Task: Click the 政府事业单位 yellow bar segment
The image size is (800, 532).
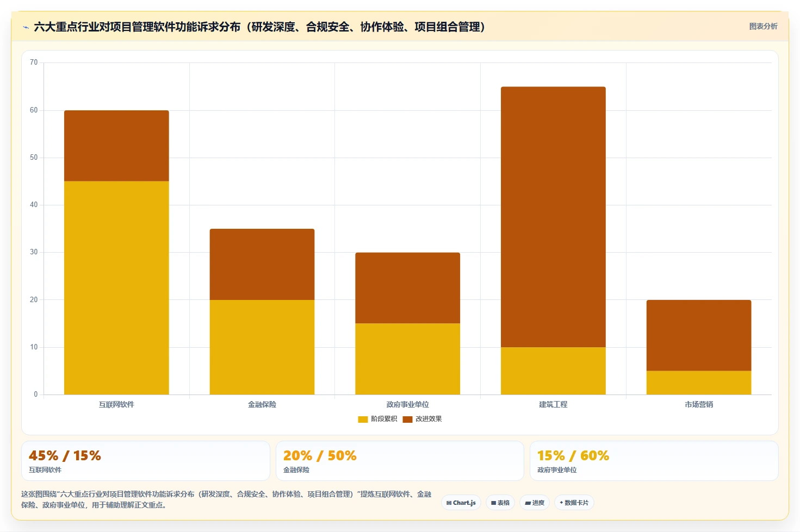Action: pos(408,359)
